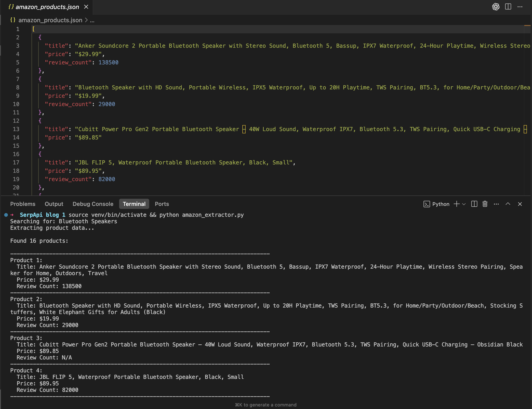The image size is (532, 409).
Task: Close the amazon_products.json tab
Action: pos(86,7)
